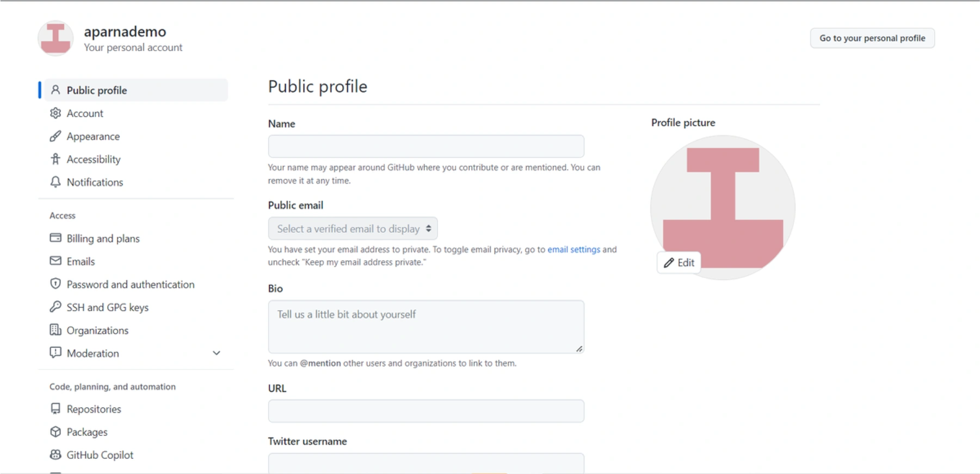Click the Notifications bell icon

55,182
